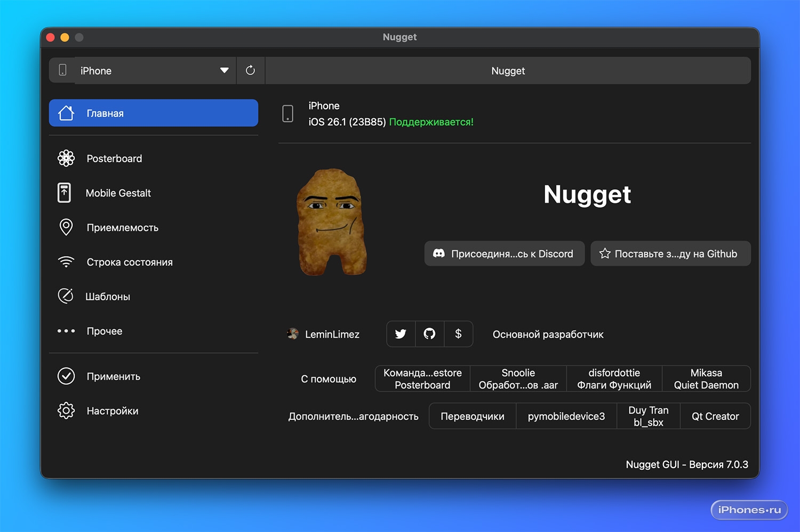Click the large Nugget heading
The height and width of the screenshot is (532, 800).
click(x=587, y=195)
